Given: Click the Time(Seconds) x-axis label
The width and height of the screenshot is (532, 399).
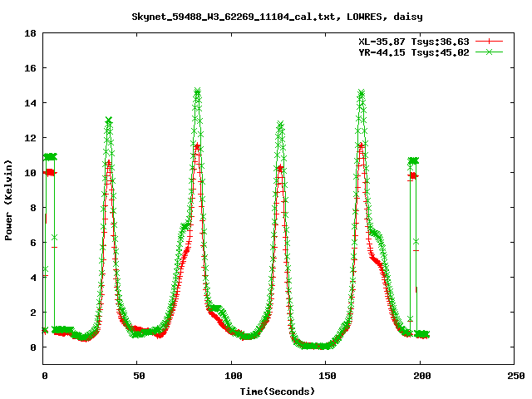Looking at the screenshot, I should [x=278, y=390].
